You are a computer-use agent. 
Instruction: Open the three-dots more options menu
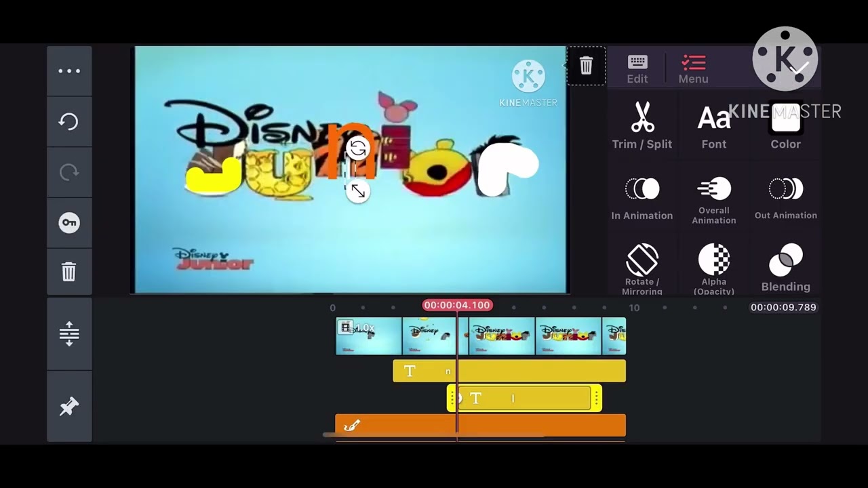click(x=69, y=71)
